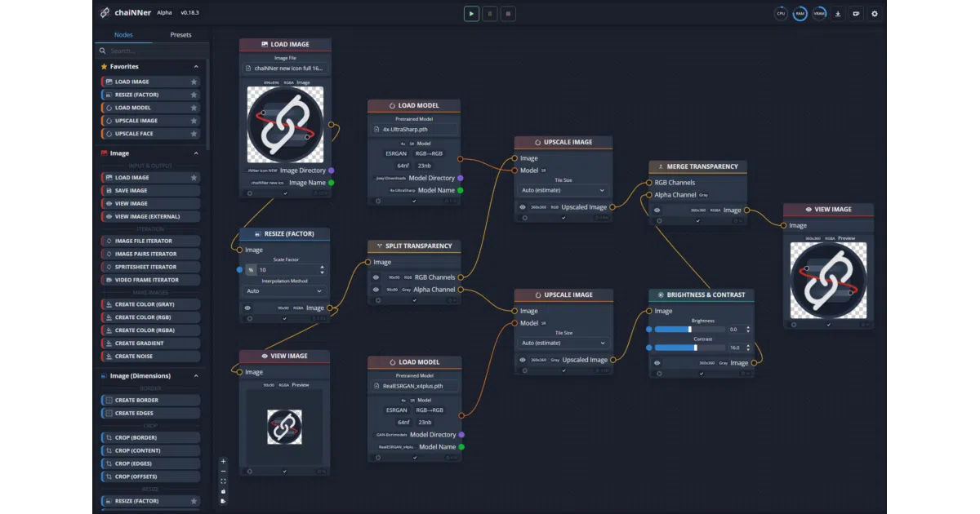Click the star icon beside Upscale Face favorite
The height and width of the screenshot is (514, 980).
(194, 134)
